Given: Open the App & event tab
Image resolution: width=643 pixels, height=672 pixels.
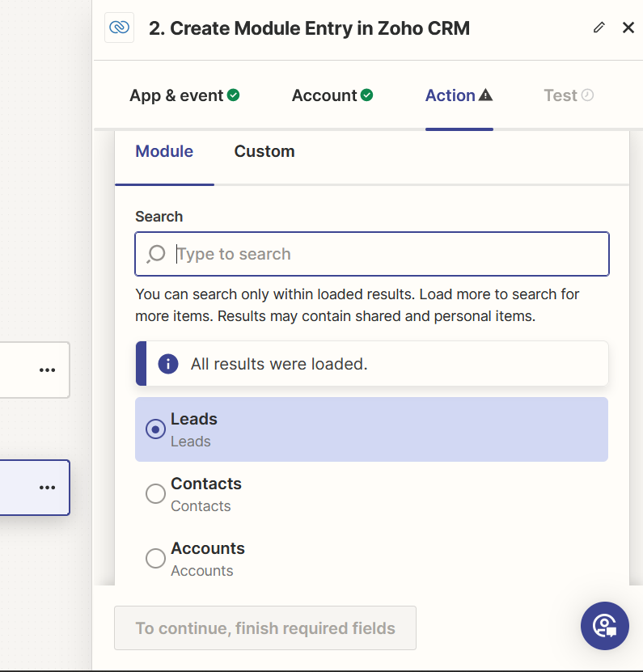Looking at the screenshot, I should pos(184,95).
